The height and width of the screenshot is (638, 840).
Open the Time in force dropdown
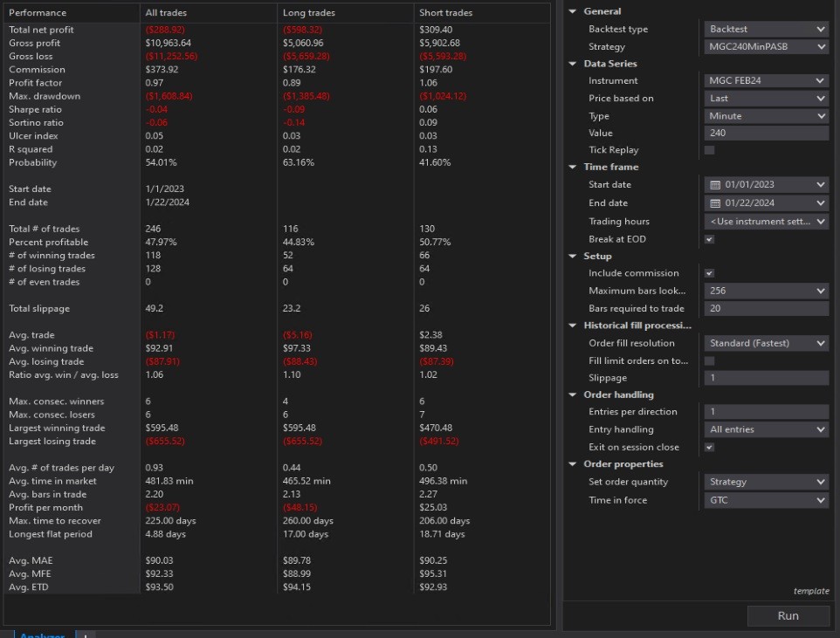pyautogui.click(x=766, y=500)
